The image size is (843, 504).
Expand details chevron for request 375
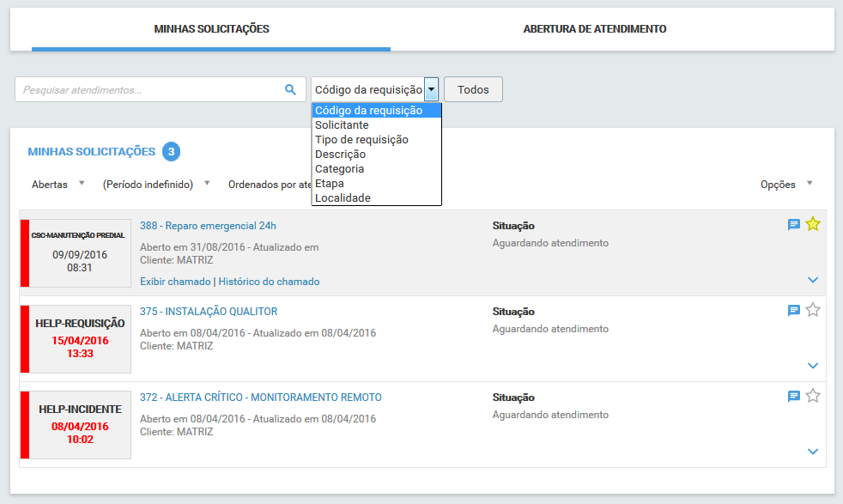813,366
